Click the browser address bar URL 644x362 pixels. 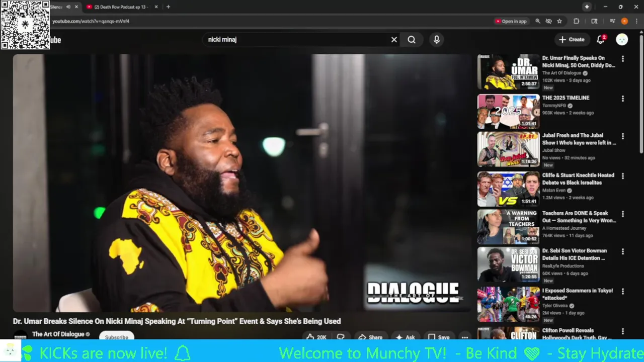coord(91,21)
